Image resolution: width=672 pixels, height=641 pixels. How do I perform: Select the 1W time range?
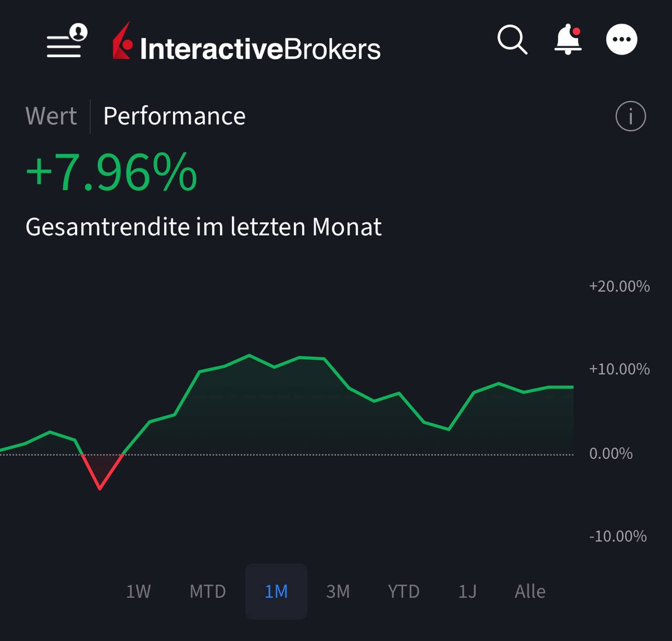138,592
